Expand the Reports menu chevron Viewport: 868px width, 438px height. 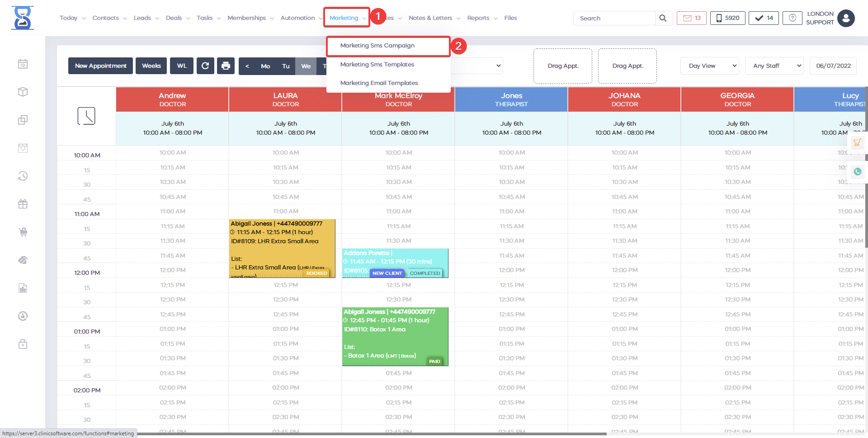tap(495, 19)
